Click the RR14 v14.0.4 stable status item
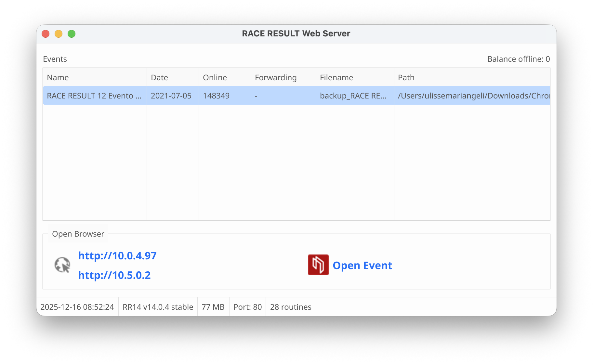The width and height of the screenshot is (593, 364). pos(158,307)
